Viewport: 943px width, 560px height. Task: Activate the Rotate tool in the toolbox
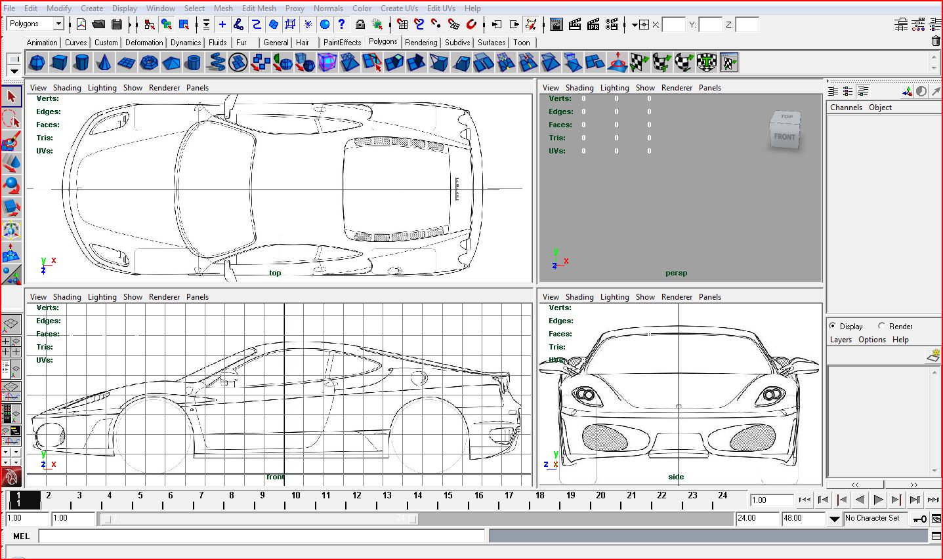pos(11,186)
